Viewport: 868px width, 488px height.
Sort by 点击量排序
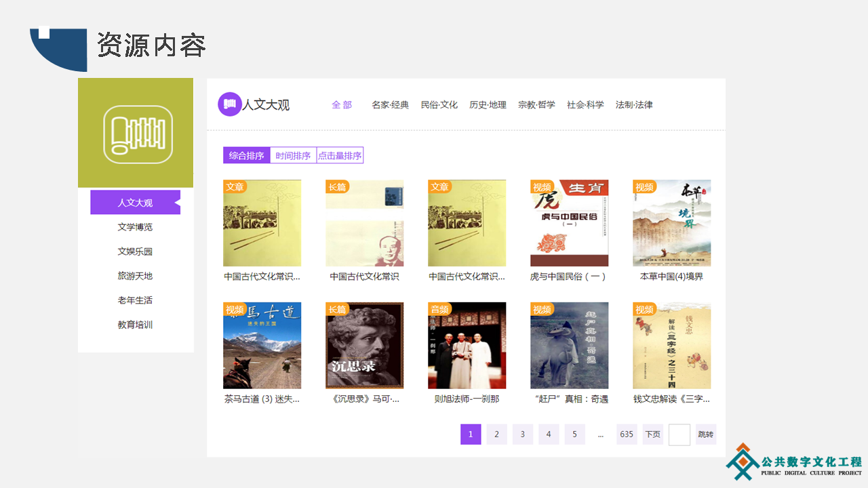(x=340, y=155)
